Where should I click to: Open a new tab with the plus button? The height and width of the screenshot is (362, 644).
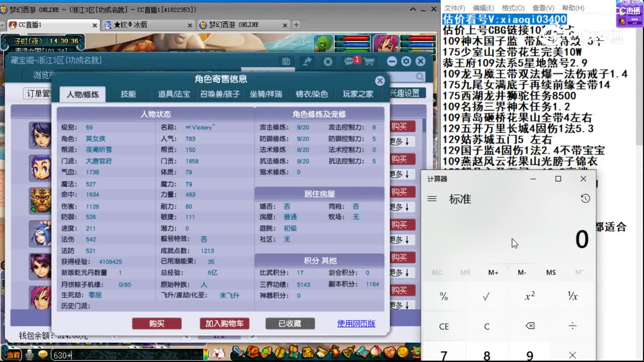tap(296, 25)
